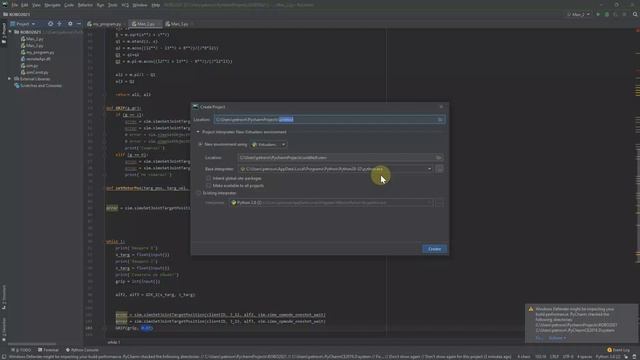Open the Run menu

100,5
